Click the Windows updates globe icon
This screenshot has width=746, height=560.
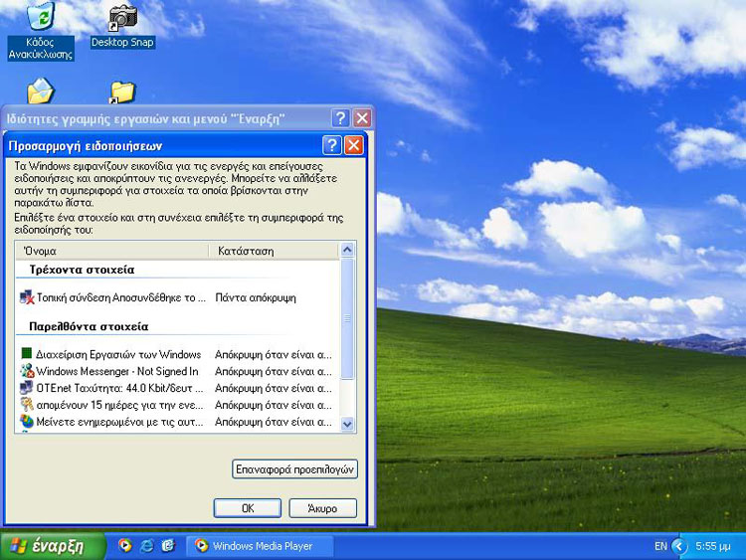[x=27, y=422]
